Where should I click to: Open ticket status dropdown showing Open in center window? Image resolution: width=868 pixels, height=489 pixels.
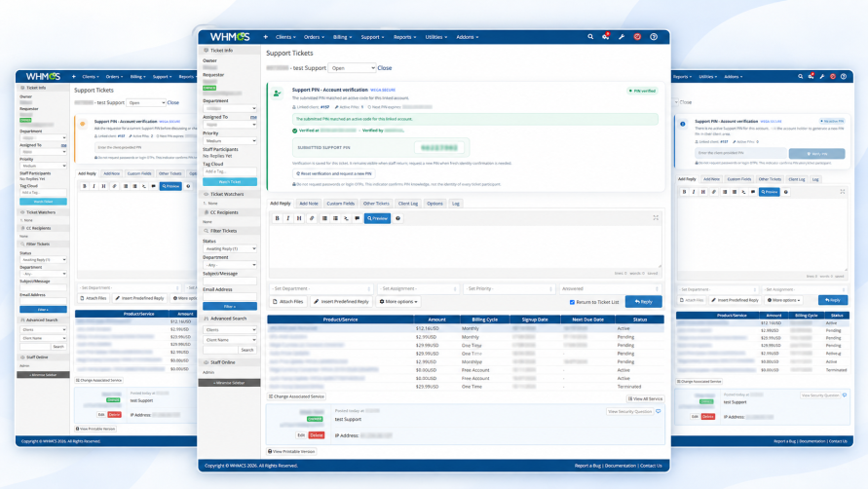coord(352,68)
